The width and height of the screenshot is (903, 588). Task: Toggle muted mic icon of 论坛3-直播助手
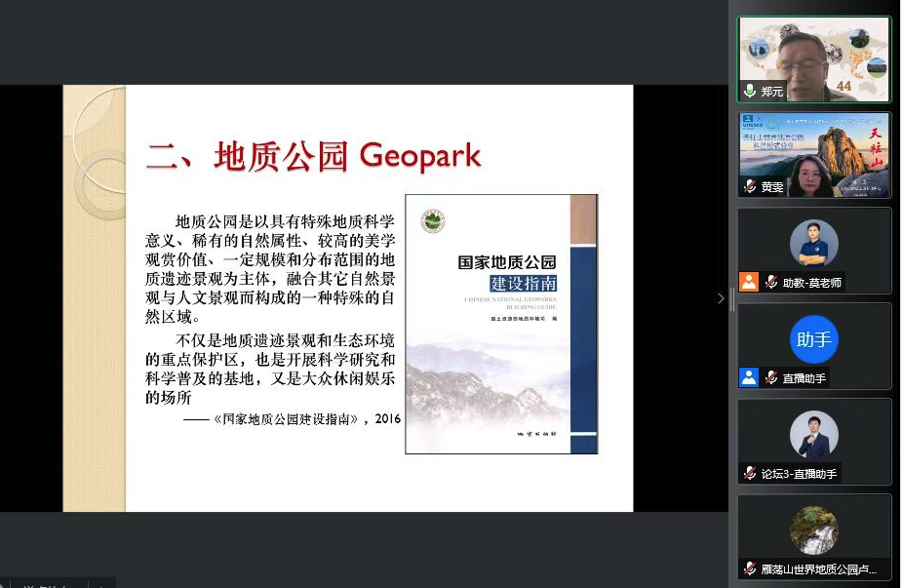(749, 473)
